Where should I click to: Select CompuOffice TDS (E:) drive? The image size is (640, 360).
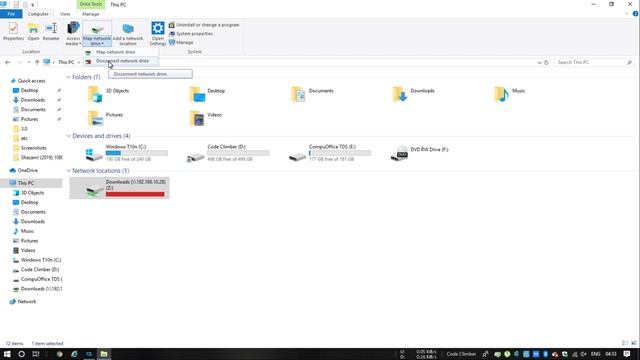click(330, 153)
